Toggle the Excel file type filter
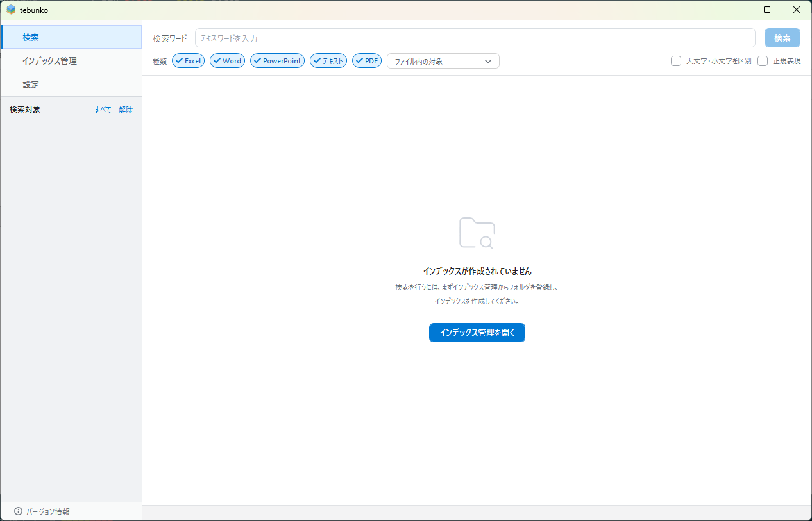 point(188,61)
